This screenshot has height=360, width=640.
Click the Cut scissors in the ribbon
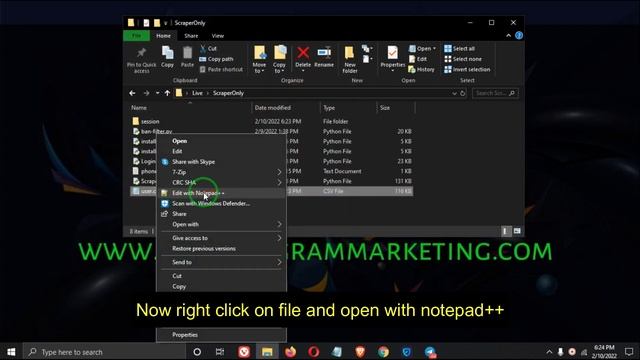pos(203,49)
